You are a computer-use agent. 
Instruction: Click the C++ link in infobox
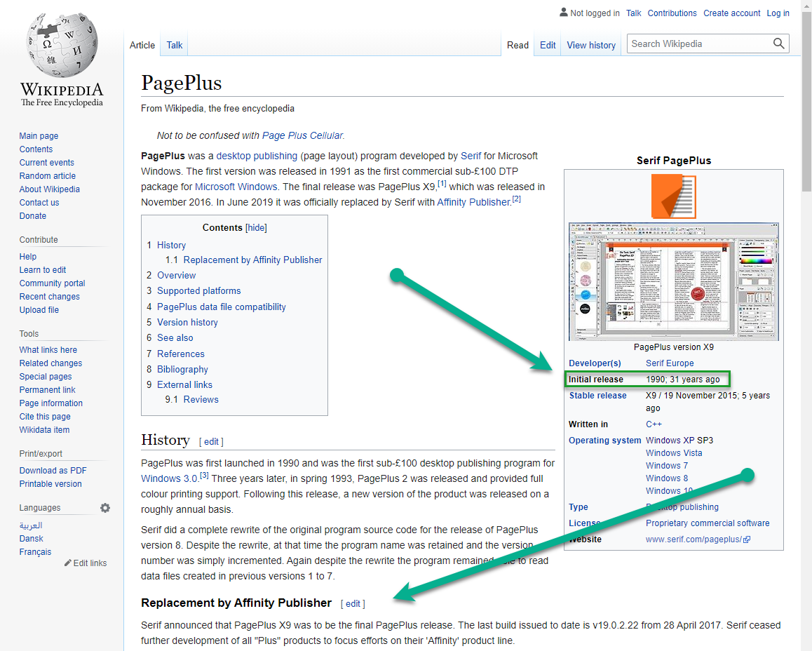(654, 424)
